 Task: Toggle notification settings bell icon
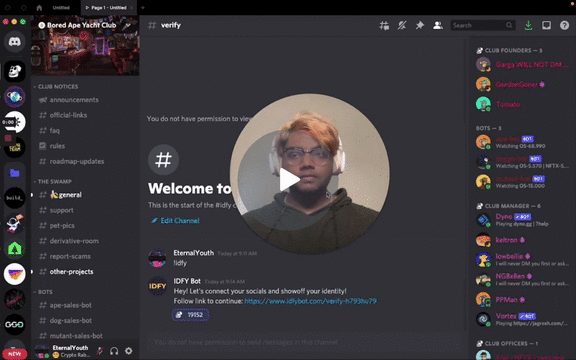[402, 25]
